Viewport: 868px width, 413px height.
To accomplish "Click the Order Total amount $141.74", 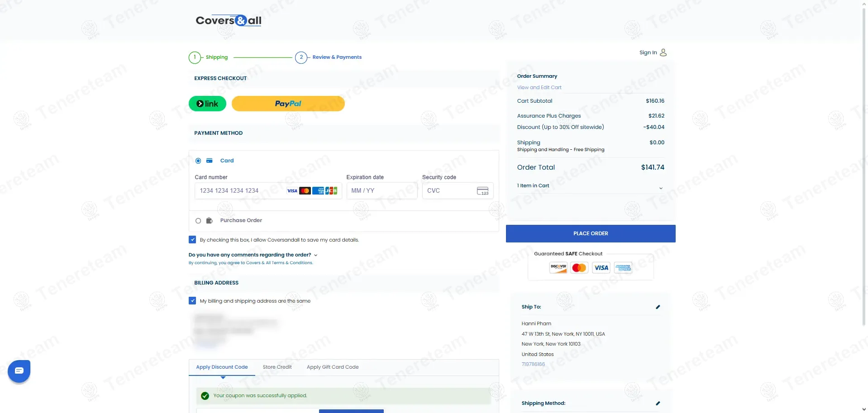I will pyautogui.click(x=653, y=167).
